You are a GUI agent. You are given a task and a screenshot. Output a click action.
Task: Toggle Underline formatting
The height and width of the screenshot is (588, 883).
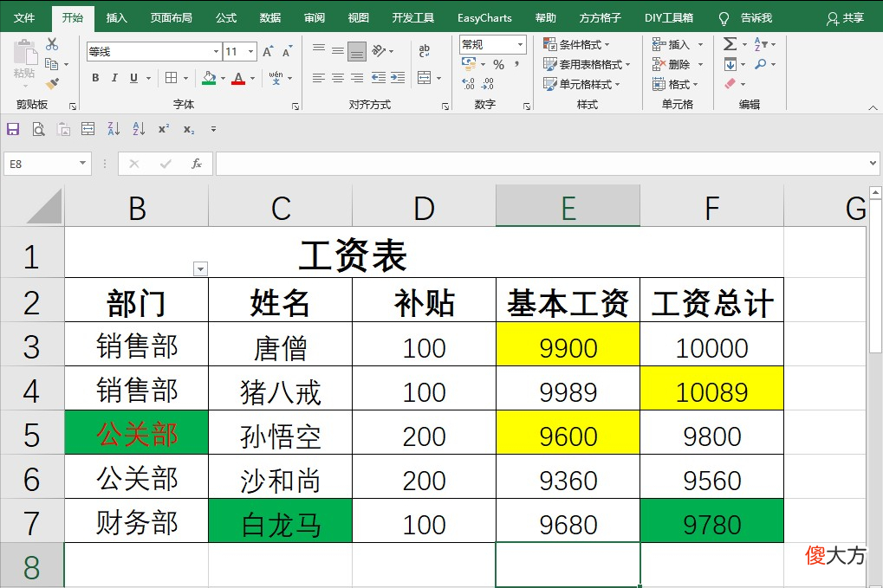click(133, 78)
